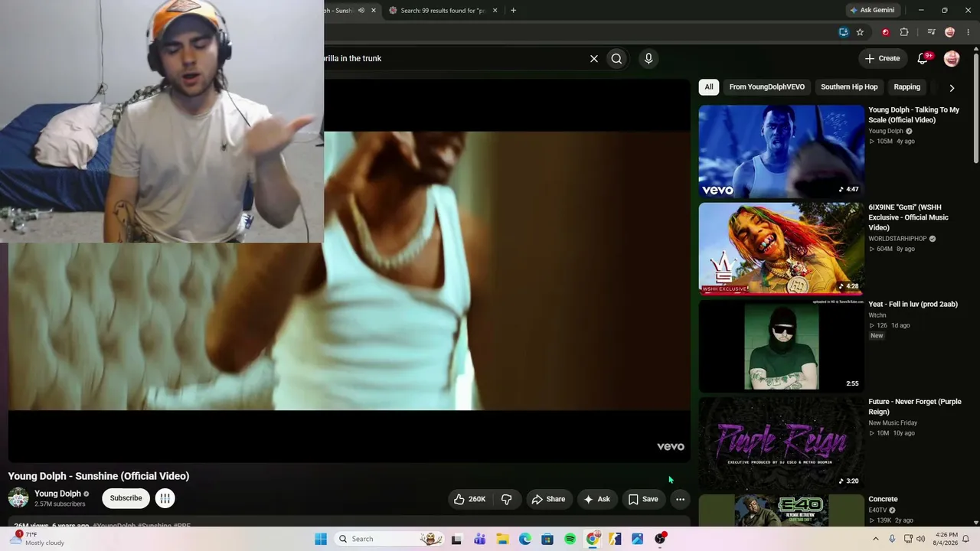The height and width of the screenshot is (551, 980).
Task: Open File Explorer from taskbar
Action: point(502,539)
